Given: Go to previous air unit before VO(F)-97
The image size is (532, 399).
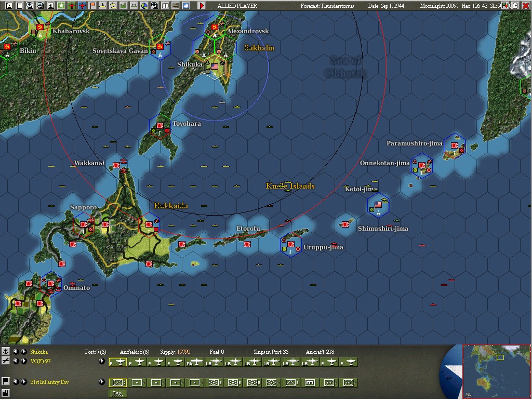Looking at the screenshot, I should (x=16, y=361).
